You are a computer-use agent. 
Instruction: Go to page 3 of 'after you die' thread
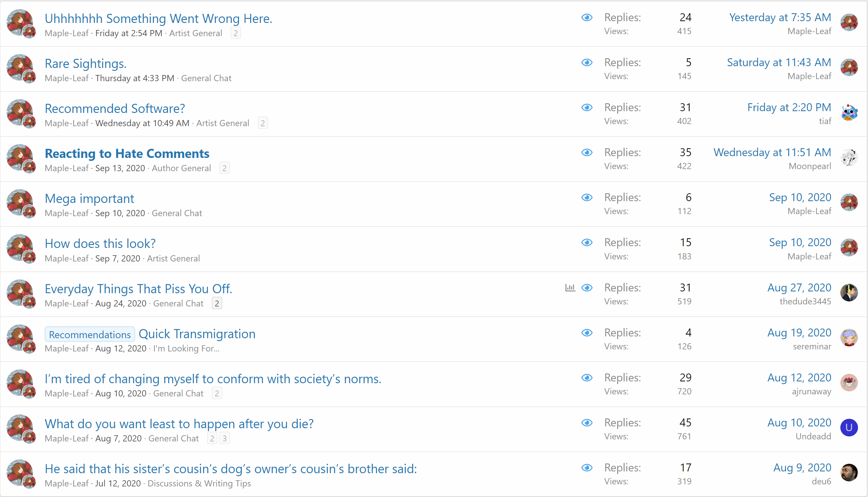coord(224,438)
